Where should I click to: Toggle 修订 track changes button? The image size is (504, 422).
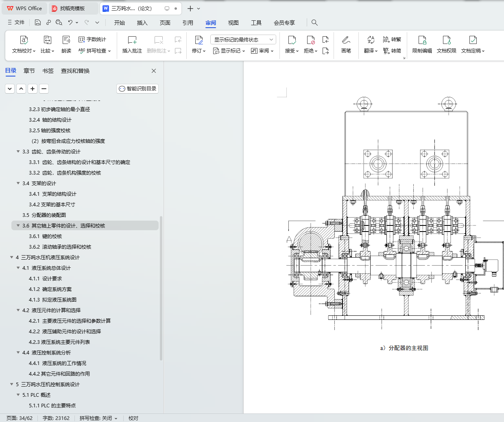click(199, 40)
